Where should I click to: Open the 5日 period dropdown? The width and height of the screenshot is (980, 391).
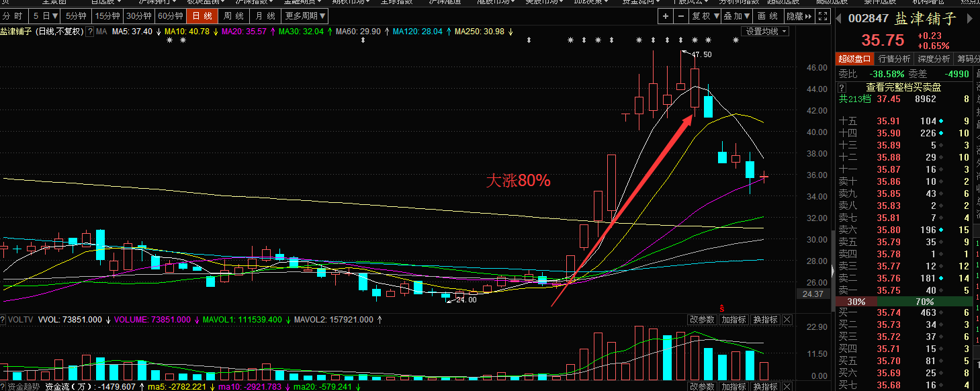(46, 15)
